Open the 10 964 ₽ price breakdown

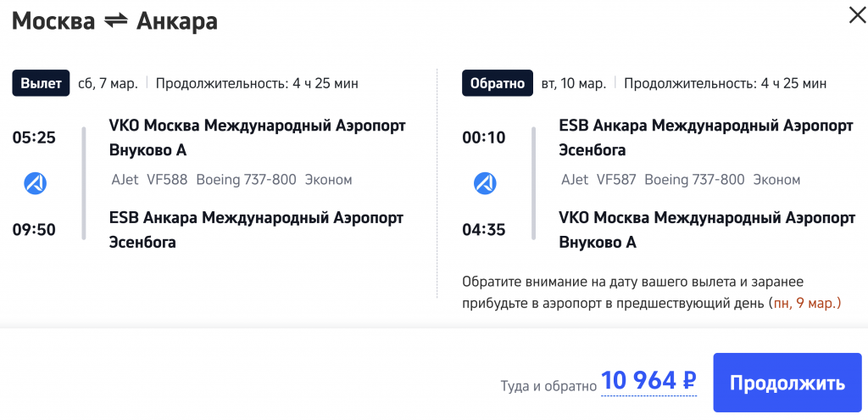pyautogui.click(x=648, y=382)
